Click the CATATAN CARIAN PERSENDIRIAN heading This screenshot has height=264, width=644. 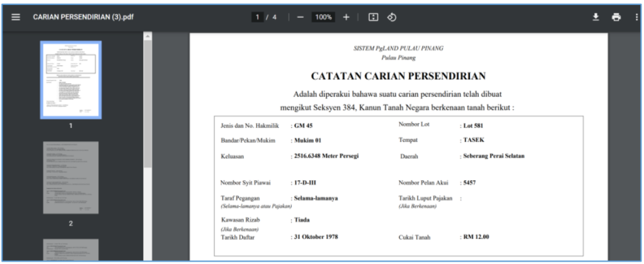(398, 76)
